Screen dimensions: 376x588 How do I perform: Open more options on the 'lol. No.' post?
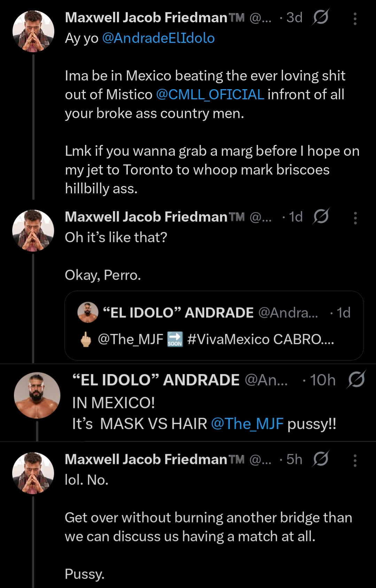click(355, 460)
